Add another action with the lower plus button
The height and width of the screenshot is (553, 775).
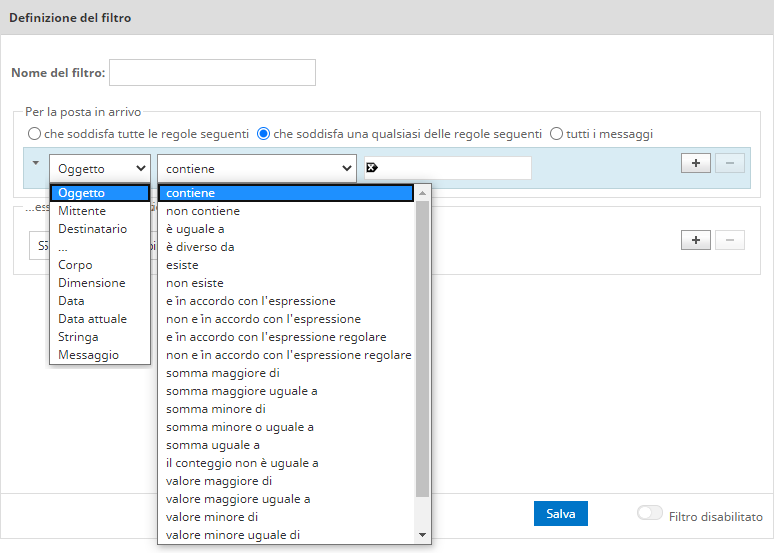(695, 240)
